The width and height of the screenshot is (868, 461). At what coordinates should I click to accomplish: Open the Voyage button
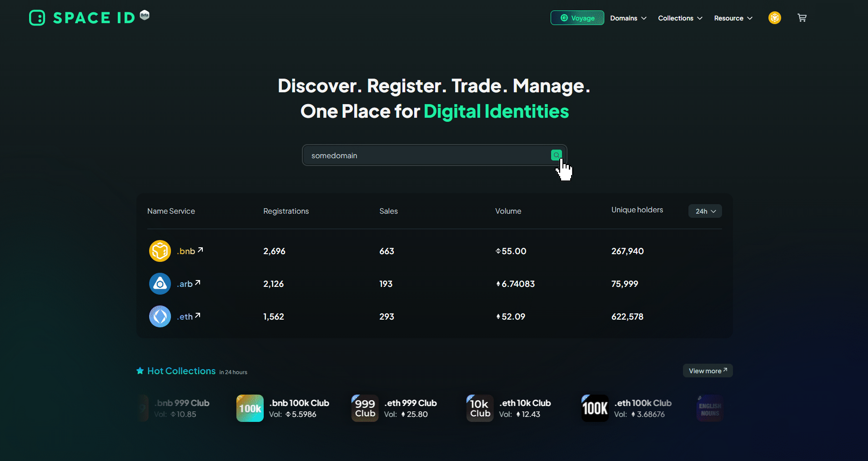coord(577,18)
